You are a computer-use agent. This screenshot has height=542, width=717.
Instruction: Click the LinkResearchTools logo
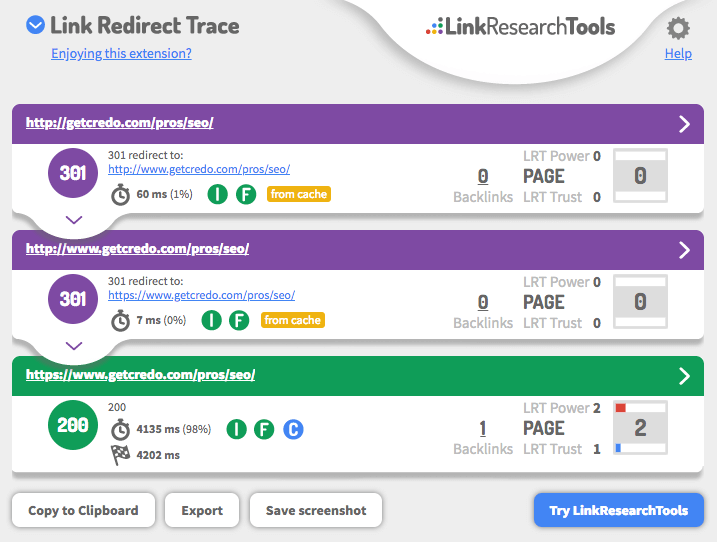point(520,27)
